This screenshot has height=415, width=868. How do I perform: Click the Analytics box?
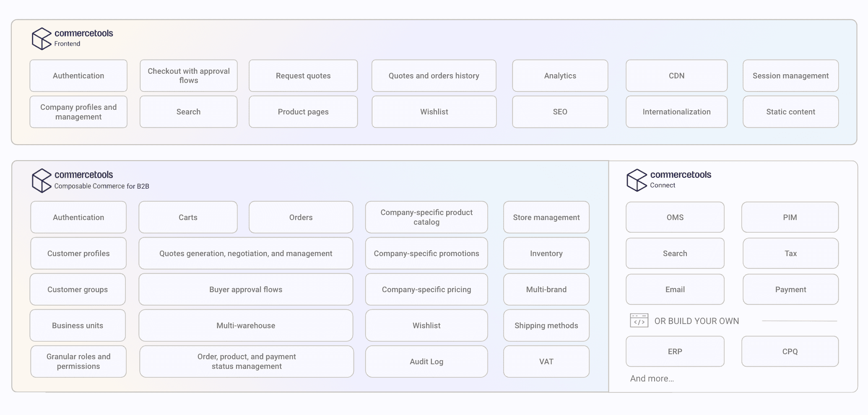[x=560, y=75]
